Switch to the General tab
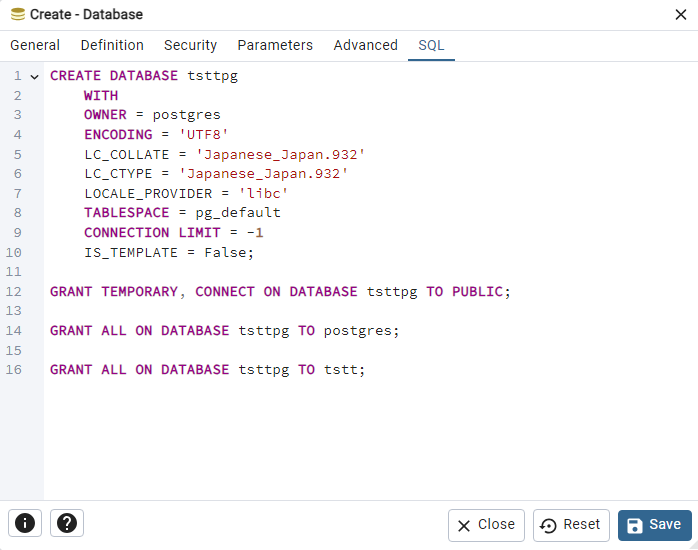698x550 pixels. (35, 45)
